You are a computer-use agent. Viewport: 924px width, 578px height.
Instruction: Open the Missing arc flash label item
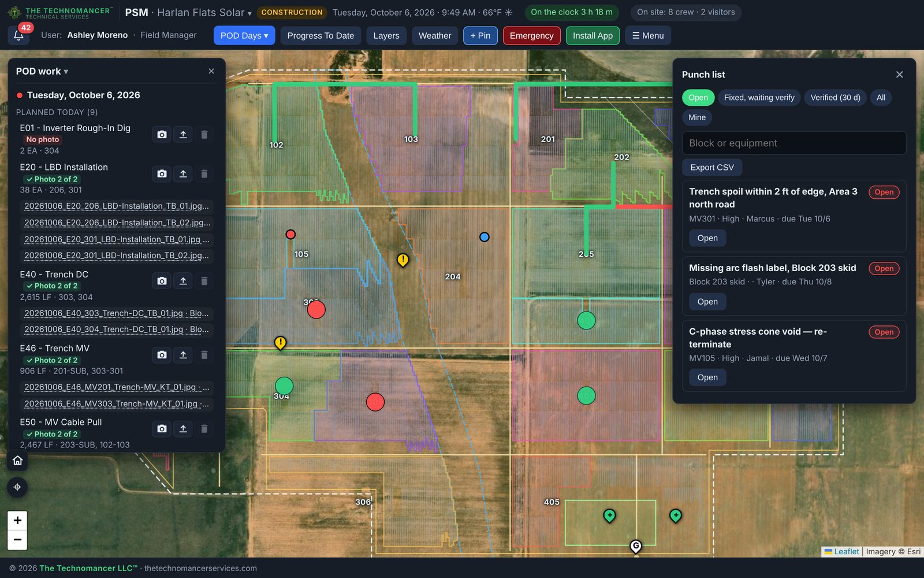point(707,302)
